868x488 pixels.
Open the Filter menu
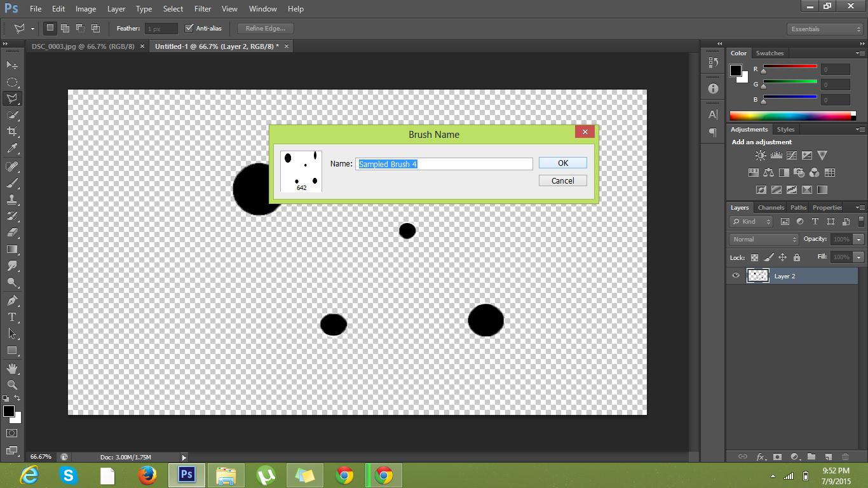tap(203, 9)
